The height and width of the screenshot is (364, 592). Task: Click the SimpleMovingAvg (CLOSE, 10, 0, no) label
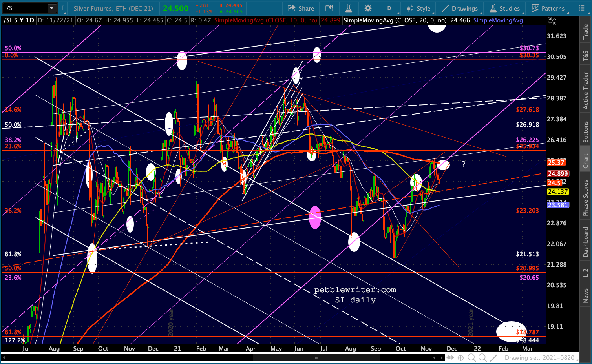coord(266,20)
